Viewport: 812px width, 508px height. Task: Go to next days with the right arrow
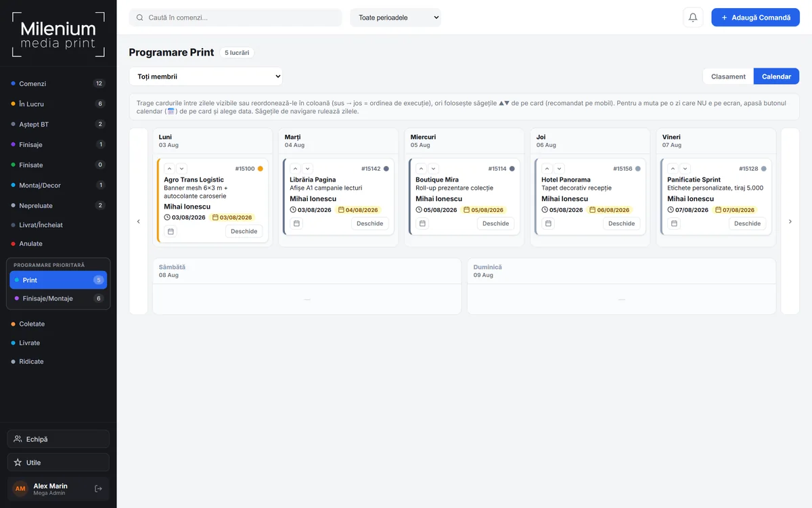pyautogui.click(x=790, y=221)
